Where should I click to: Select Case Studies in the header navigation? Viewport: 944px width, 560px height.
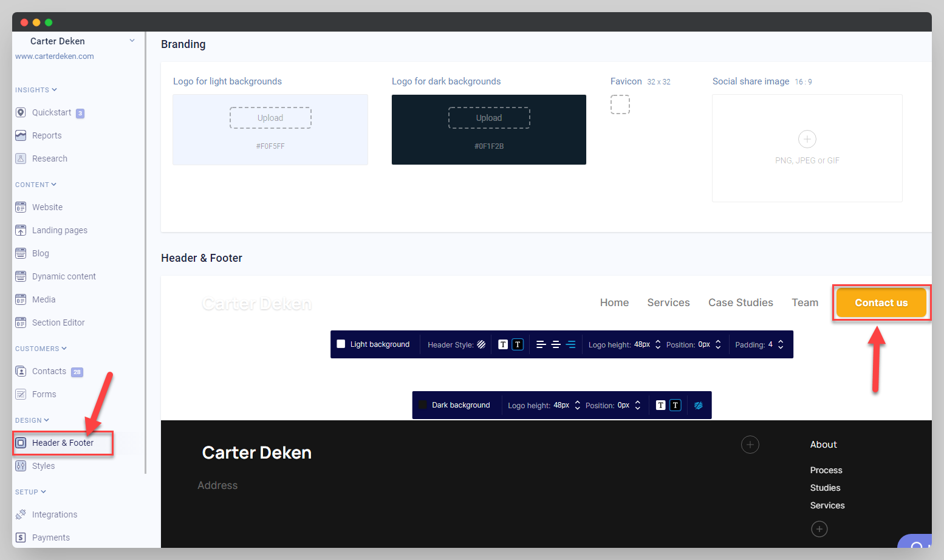point(740,302)
